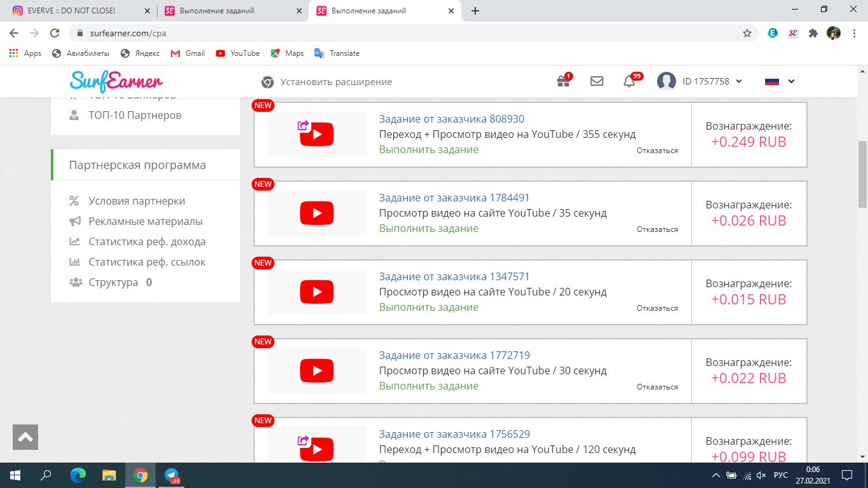Click the user avatar icon
868x488 pixels.
tap(666, 81)
